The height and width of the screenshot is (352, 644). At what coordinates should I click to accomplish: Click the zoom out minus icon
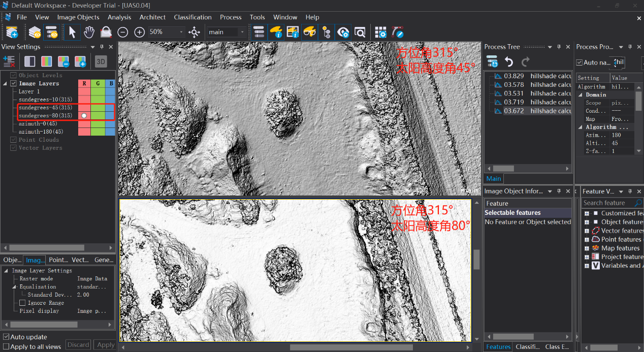[123, 32]
